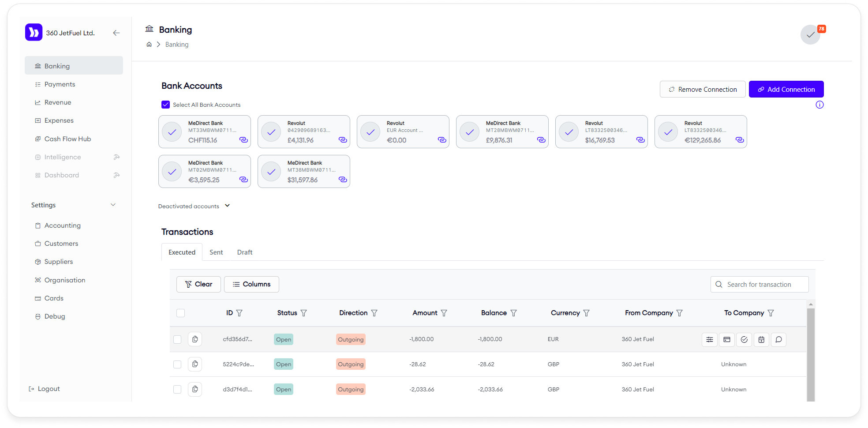Viewport: 868px width, 428px height.
Task: Switch to the Draft tab
Action: pyautogui.click(x=245, y=252)
